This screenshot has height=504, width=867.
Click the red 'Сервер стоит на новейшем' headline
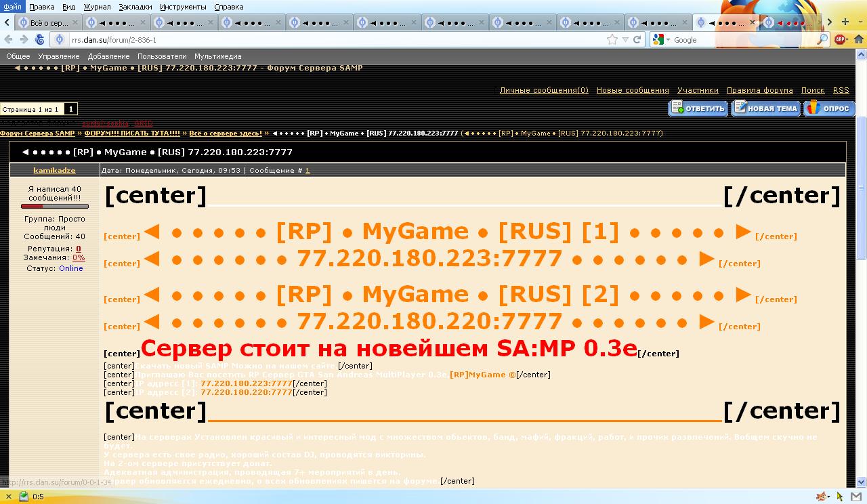[x=389, y=348]
